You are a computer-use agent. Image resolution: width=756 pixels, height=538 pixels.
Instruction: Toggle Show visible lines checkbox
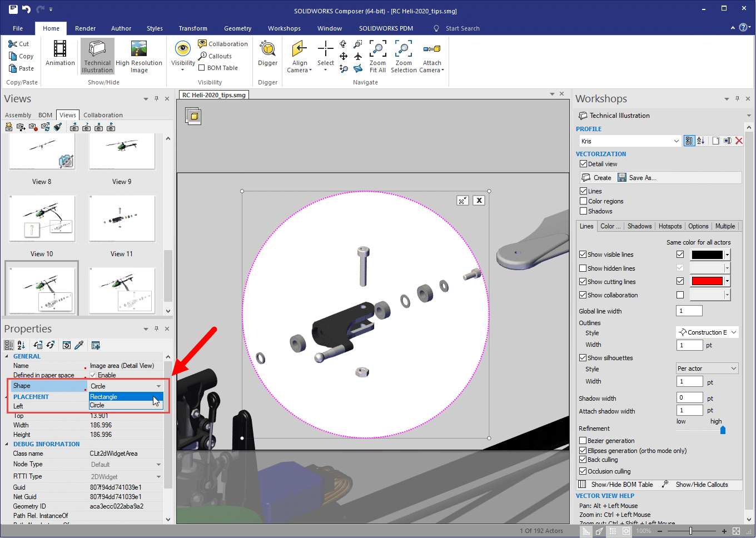pos(583,255)
